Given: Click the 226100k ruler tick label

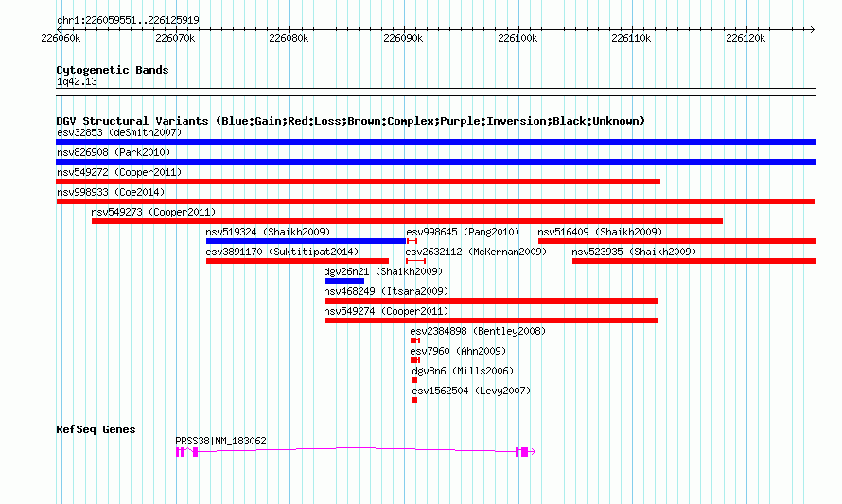Looking at the screenshot, I should (x=517, y=38).
